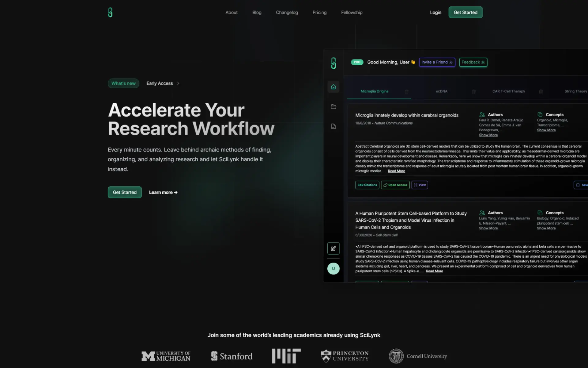The image size is (588, 368).
Task: Open the home icon in the app sidebar
Action: [333, 87]
